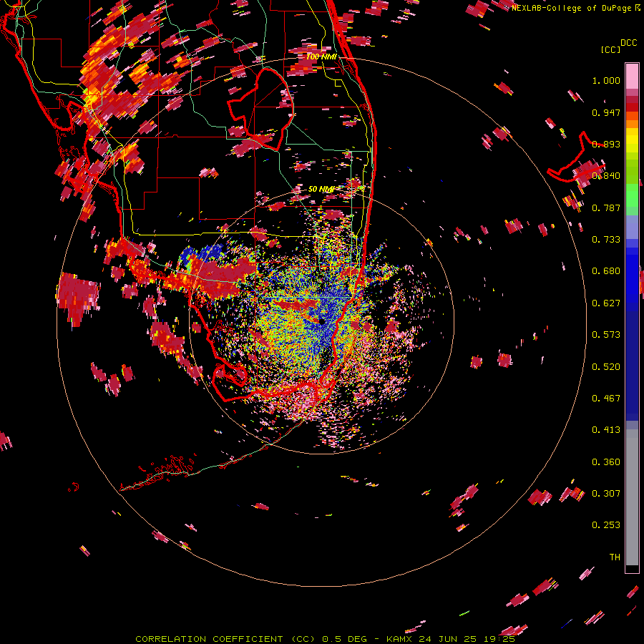This screenshot has height=644, width=644.
Task: Click the DCC product label
Action: (x=629, y=43)
